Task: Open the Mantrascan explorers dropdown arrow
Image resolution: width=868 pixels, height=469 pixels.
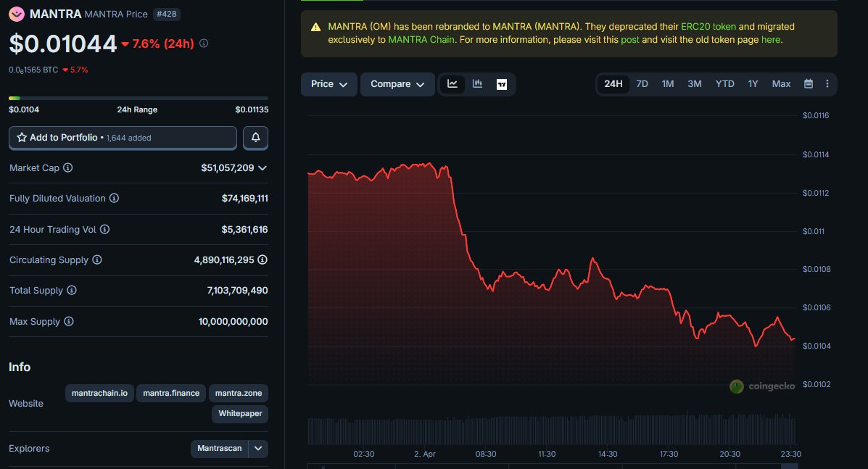Action: coord(258,449)
